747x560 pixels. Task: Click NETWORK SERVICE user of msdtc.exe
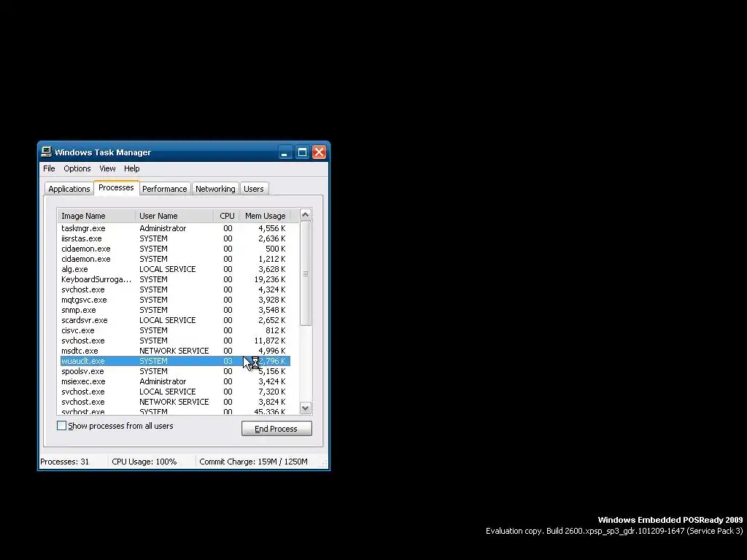point(174,351)
